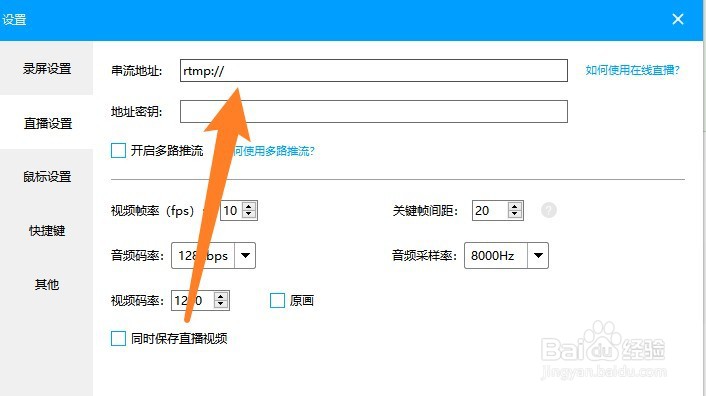Decrease the 关键帧间距 value
Viewport: 706px width, 396px height.
515,215
